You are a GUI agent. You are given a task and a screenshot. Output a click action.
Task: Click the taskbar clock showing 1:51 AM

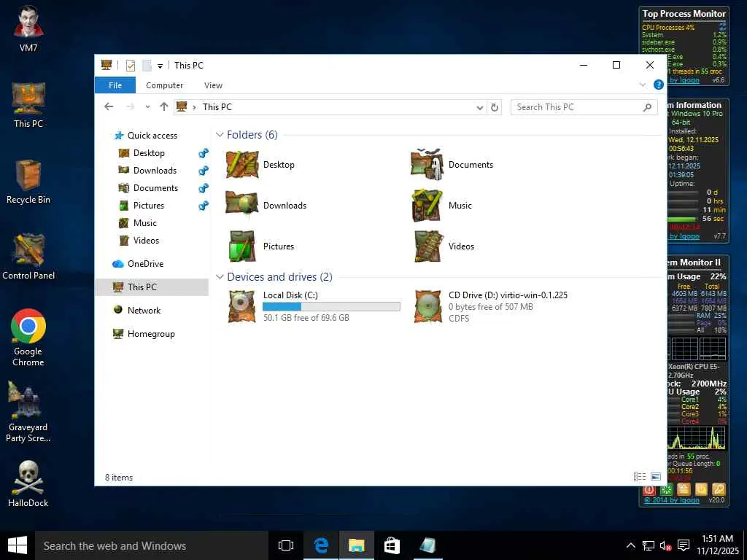coord(718,544)
